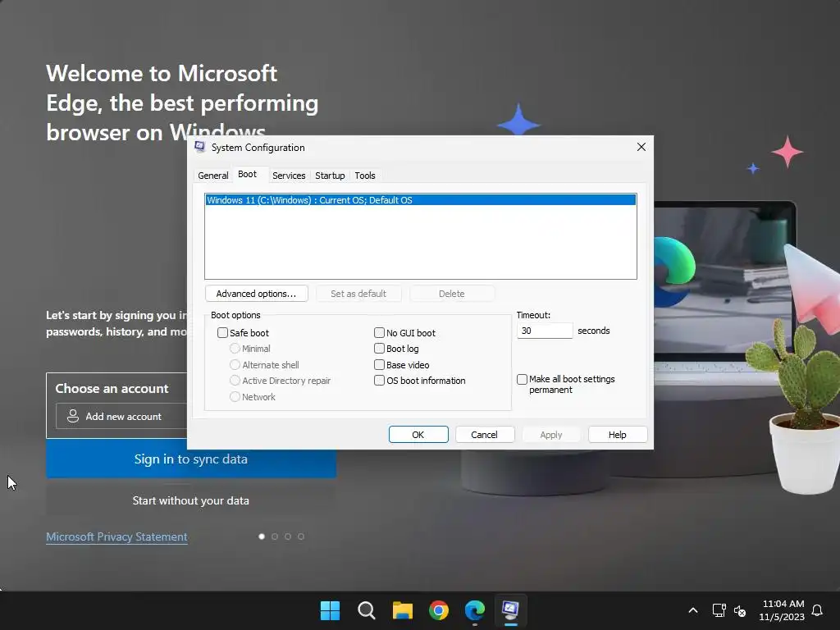Switch to the General tab
This screenshot has width=840, height=630.
click(213, 176)
